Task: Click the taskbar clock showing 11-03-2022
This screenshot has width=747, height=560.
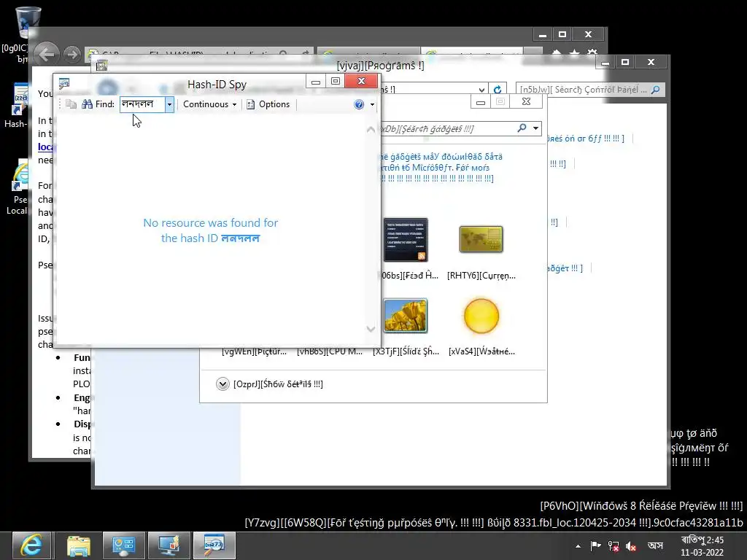Action: click(703, 546)
